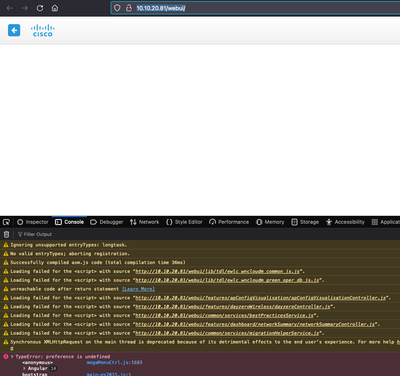Reload the page with the refresh icon
The image size is (400, 376).
[40, 8]
